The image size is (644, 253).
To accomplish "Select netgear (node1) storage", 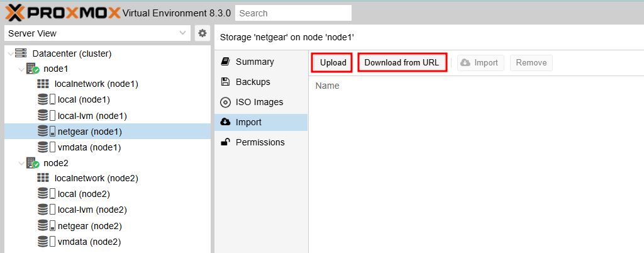I will click(90, 132).
